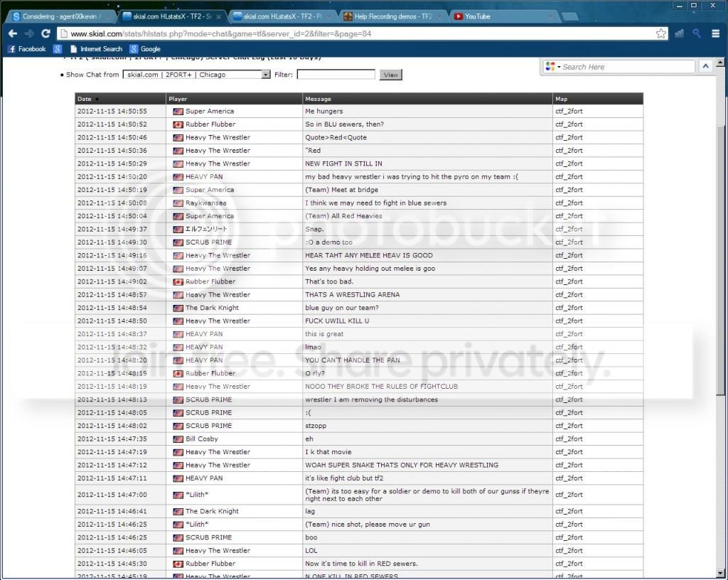728x580 pixels.
Task: Open player Heavy The Wrestler at 14:50:46
Action: click(x=218, y=137)
